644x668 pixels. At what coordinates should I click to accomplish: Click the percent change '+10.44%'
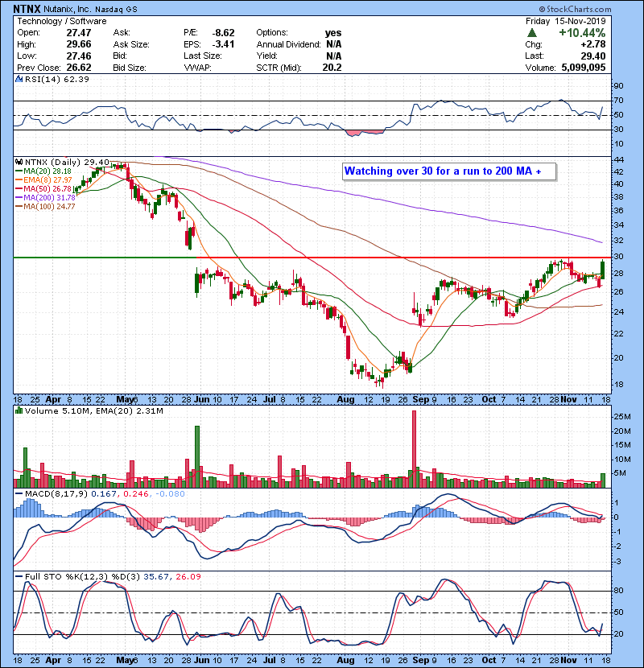click(582, 33)
